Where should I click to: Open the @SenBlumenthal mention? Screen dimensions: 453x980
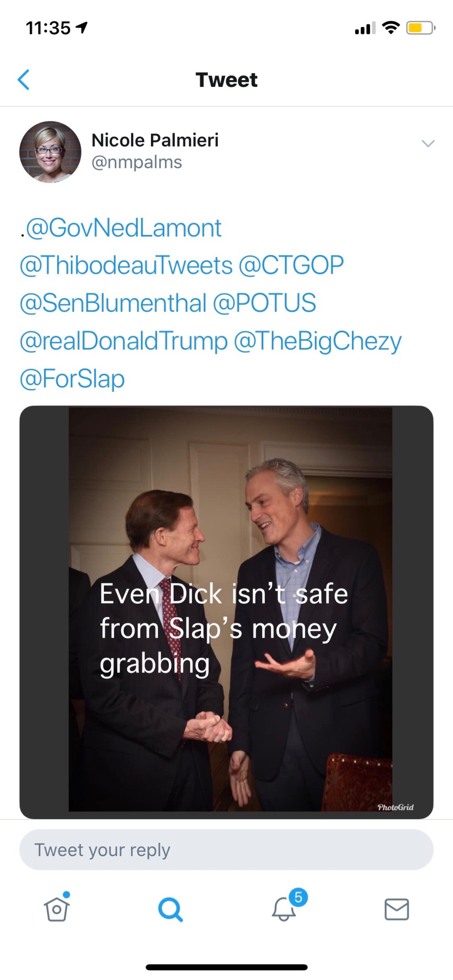(x=113, y=303)
